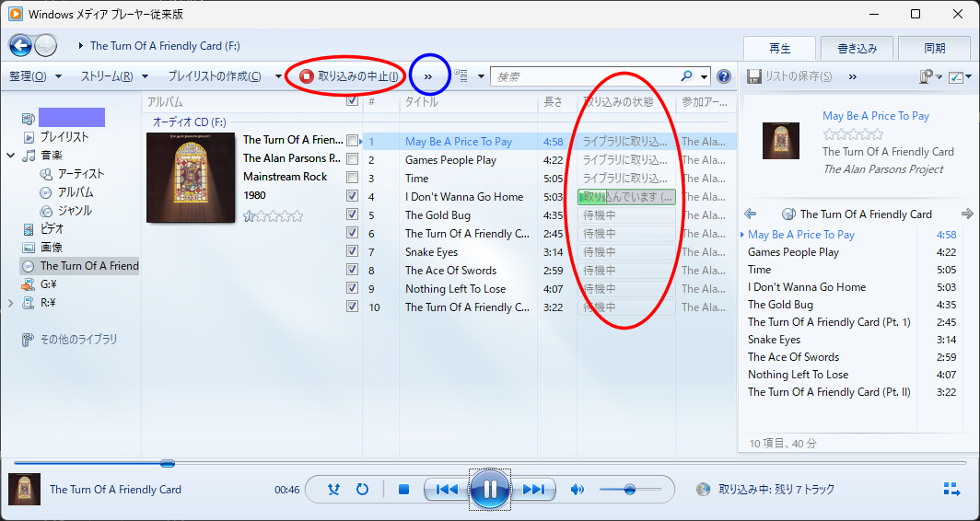Open Help with the question mark icon
The height and width of the screenshot is (521, 980).
click(724, 76)
